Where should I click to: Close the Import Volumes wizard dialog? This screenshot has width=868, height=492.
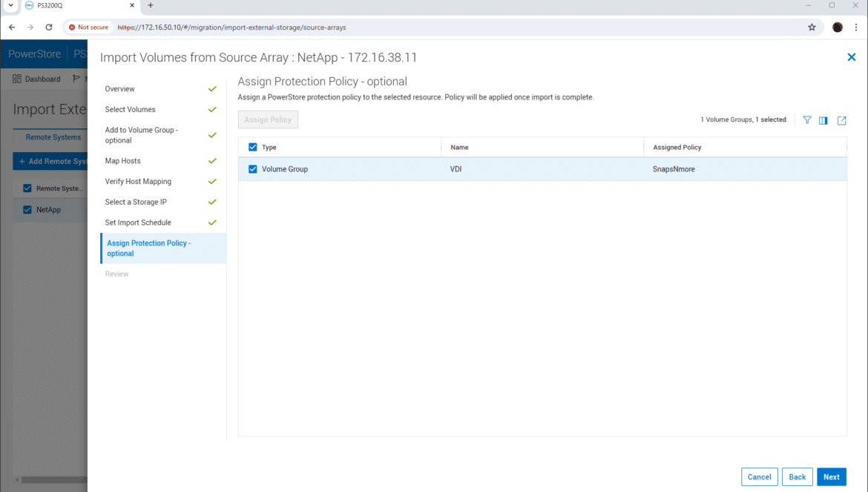[852, 57]
